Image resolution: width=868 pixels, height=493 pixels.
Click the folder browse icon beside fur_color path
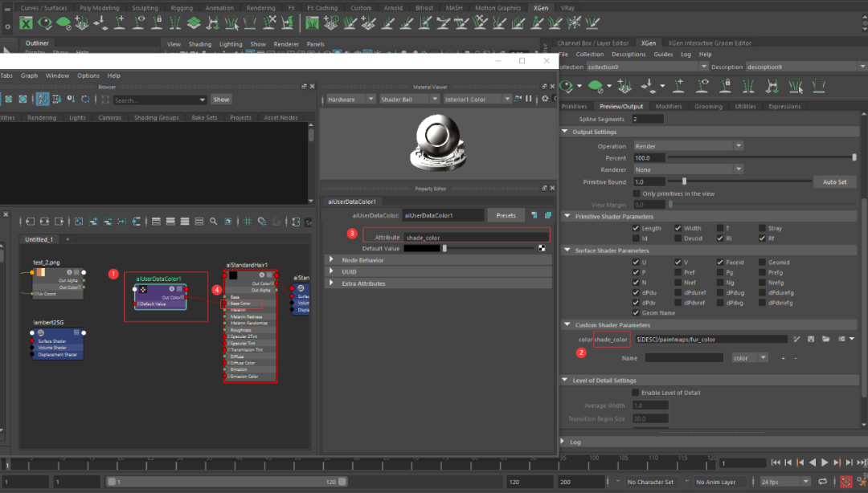pyautogui.click(x=825, y=339)
